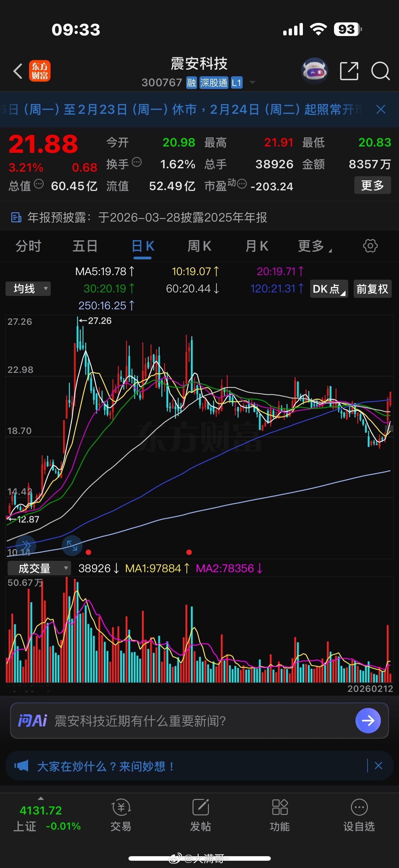
Task: Tap the 20260212 date label
Action: coord(370,689)
